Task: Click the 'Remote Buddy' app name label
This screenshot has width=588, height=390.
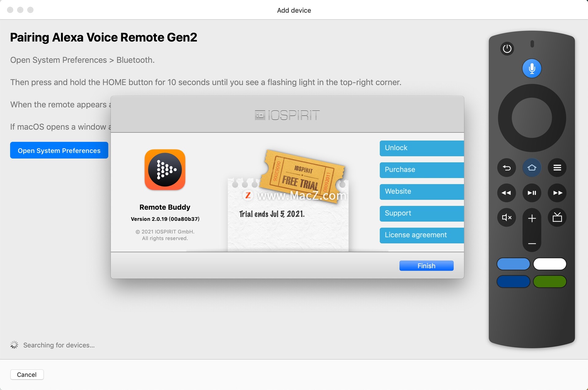Action: [165, 207]
